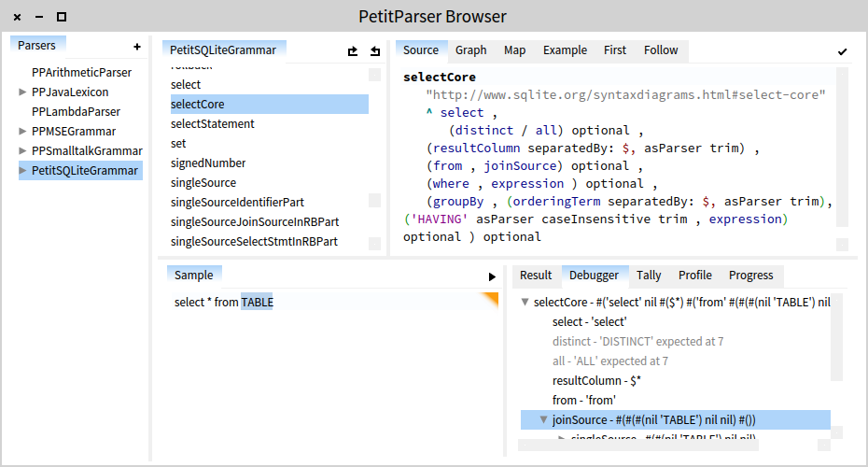Click the Parsers panel tab

point(37,46)
